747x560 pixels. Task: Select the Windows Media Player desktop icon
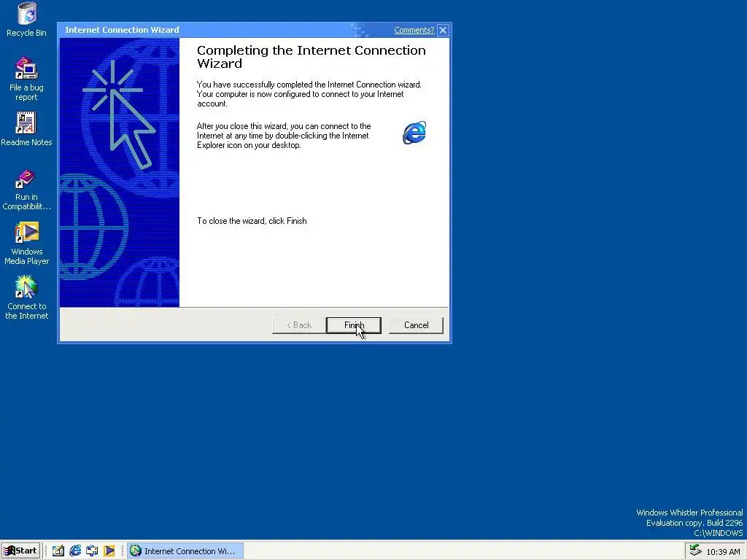(x=27, y=244)
